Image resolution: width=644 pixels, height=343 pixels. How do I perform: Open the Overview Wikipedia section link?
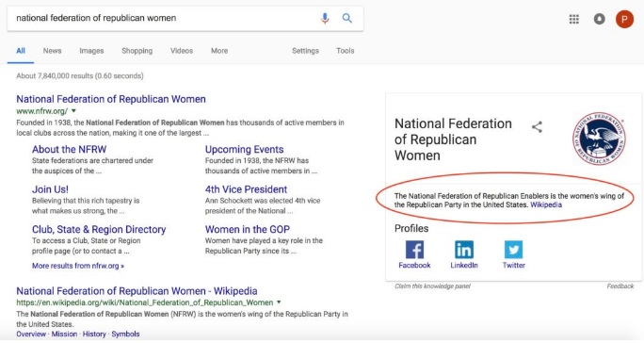pyautogui.click(x=31, y=334)
